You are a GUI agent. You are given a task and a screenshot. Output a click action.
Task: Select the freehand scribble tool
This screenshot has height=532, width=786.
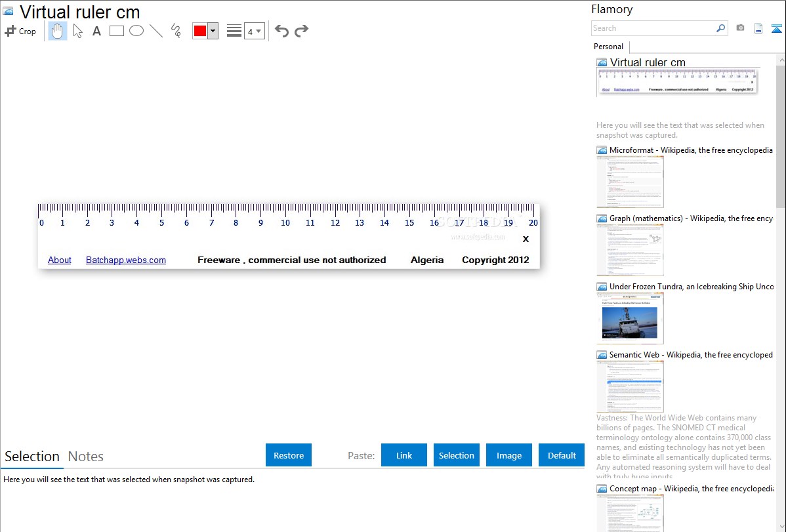pyautogui.click(x=176, y=31)
